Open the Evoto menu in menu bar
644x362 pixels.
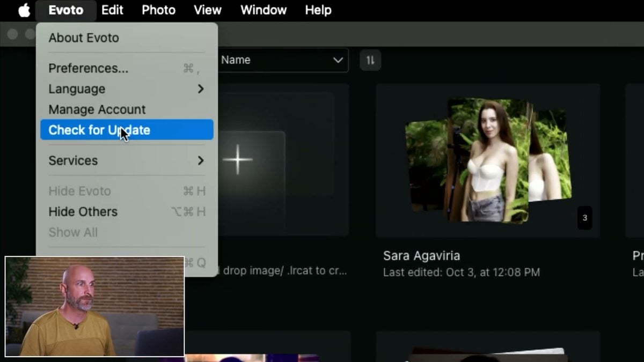65,10
